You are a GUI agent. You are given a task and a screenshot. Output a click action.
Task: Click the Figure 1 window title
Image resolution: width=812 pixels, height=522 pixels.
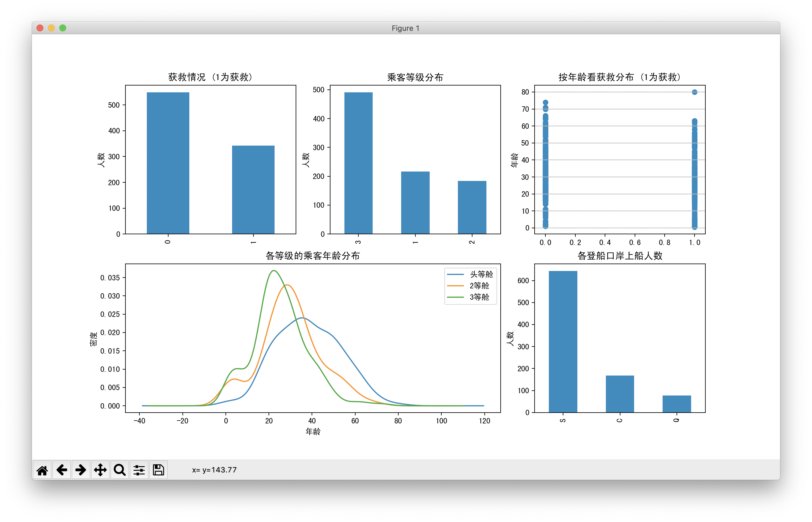(x=405, y=28)
